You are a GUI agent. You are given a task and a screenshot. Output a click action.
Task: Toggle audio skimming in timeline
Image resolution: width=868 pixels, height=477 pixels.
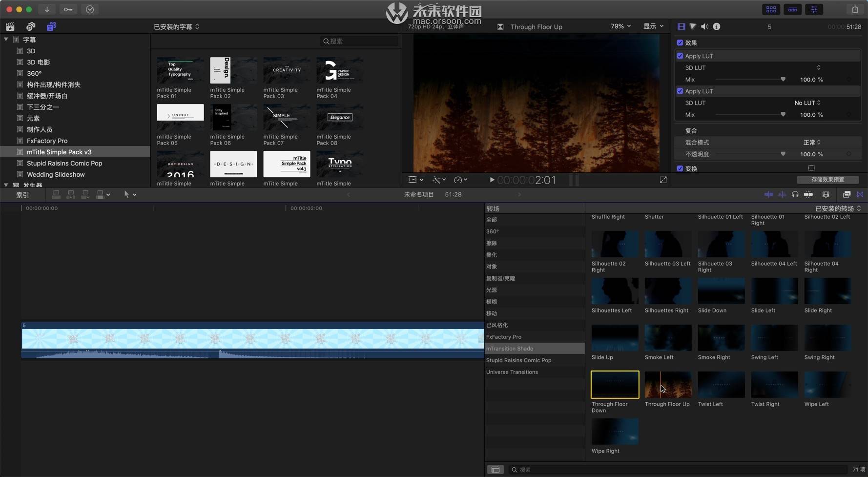click(782, 194)
